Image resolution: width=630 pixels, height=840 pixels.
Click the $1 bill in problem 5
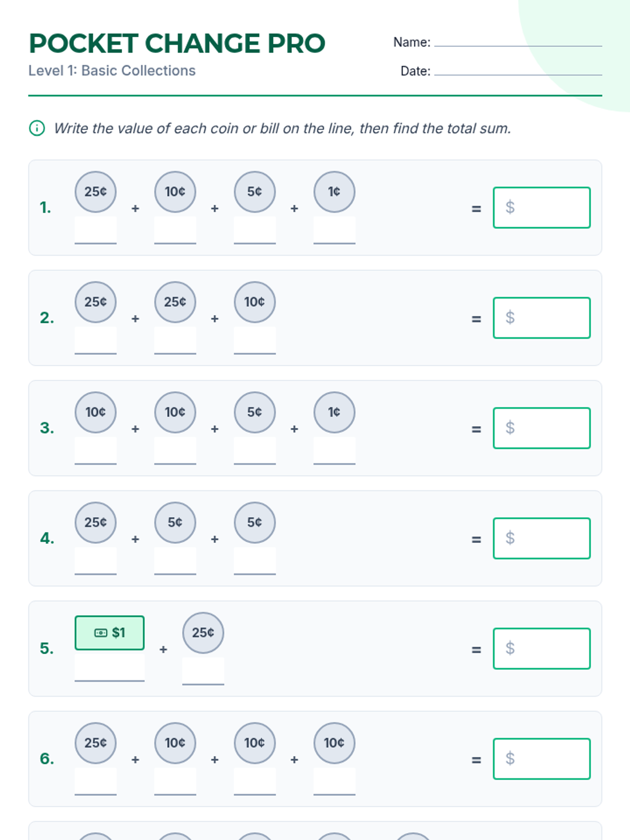(x=109, y=633)
